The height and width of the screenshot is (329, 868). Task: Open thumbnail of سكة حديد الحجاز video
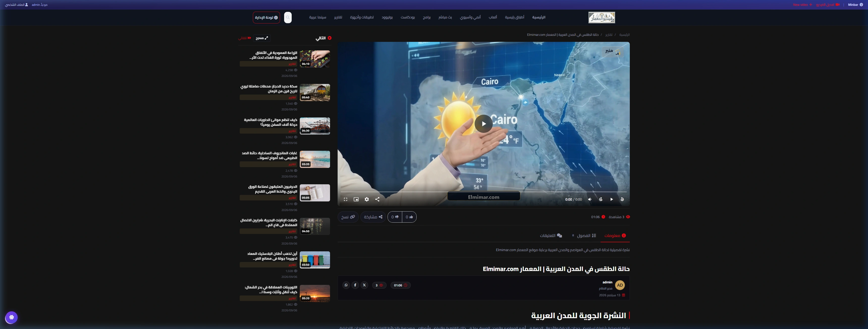(x=315, y=93)
